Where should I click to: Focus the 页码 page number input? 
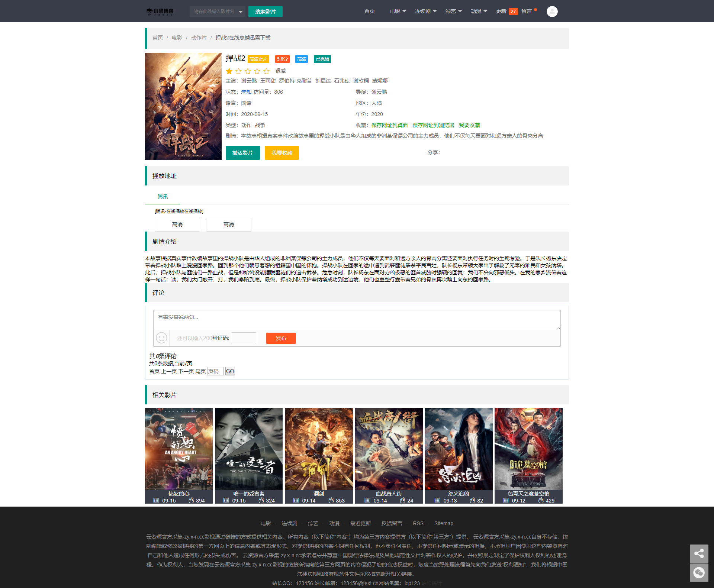pyautogui.click(x=215, y=371)
